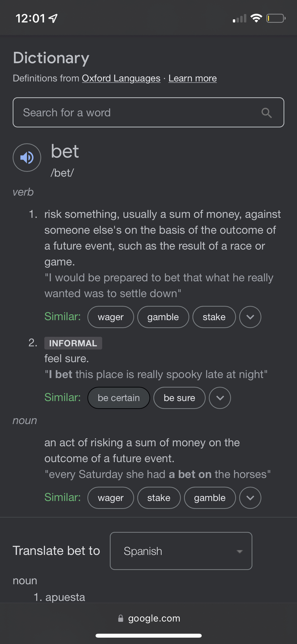Tap the magnifying glass search icon

(267, 113)
